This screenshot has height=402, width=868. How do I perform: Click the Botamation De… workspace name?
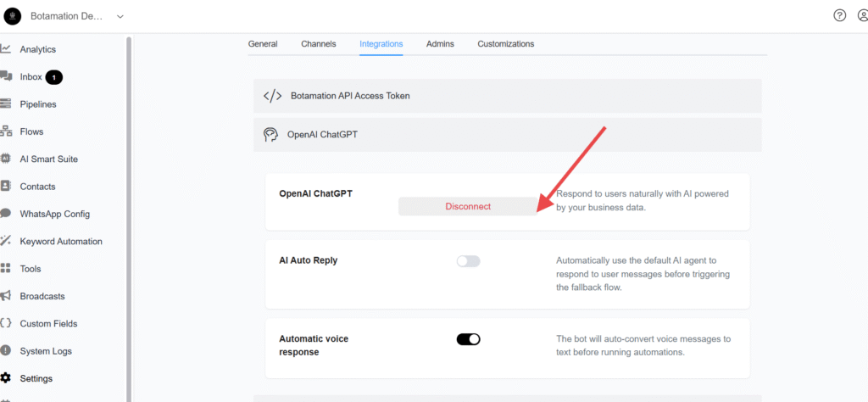click(67, 17)
